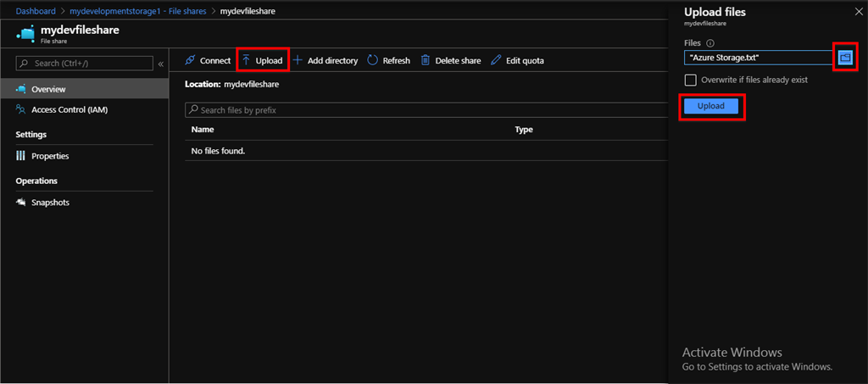Screen dimensions: 868x384
Task: Click the Upload files panel title
Action: [x=715, y=12]
